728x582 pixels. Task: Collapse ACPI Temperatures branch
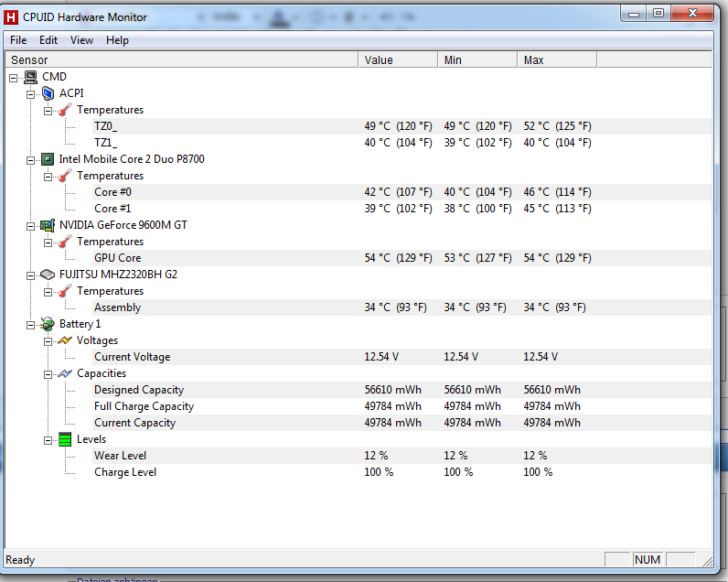[x=48, y=112]
